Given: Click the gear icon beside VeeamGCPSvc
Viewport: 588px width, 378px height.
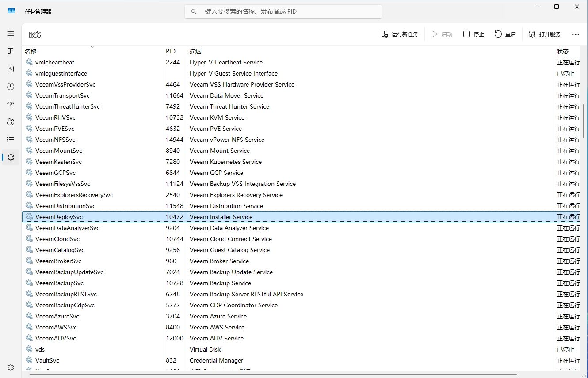Looking at the screenshot, I should pos(29,173).
